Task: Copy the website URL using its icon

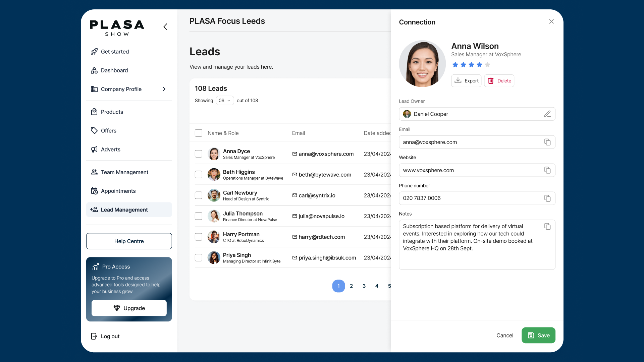Action: coord(547,170)
